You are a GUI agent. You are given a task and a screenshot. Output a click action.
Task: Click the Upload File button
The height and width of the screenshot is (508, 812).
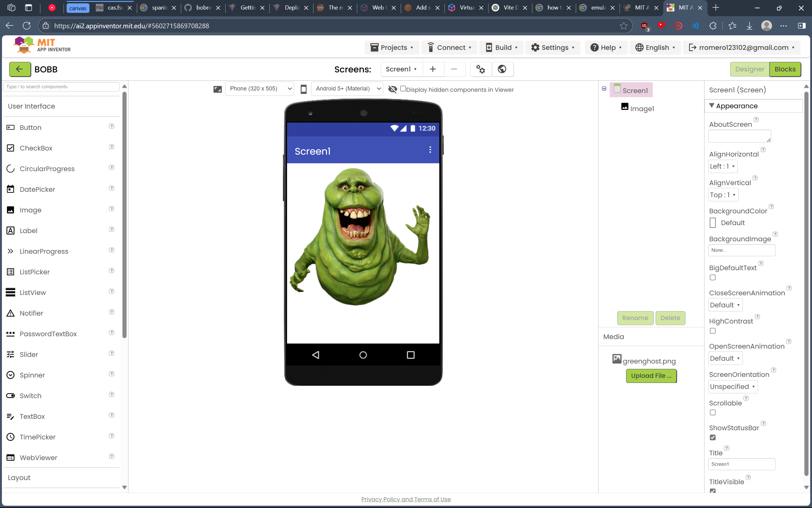651,376
